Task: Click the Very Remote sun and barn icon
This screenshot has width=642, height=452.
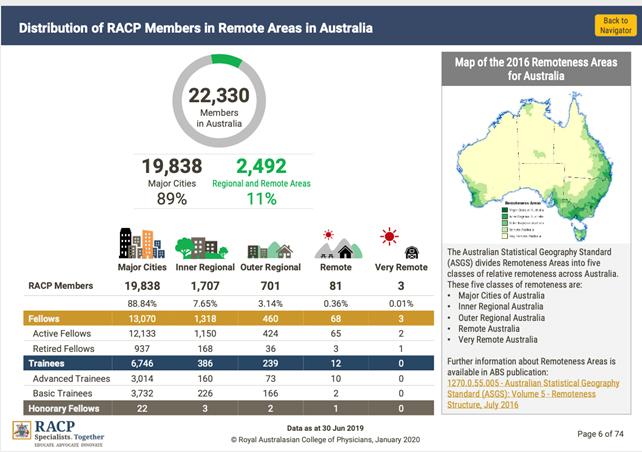Action: point(400,243)
